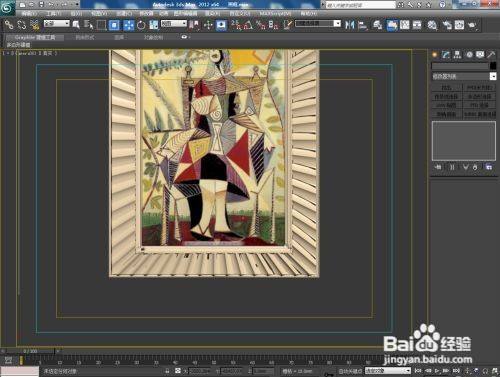Click the Align tool icon
Image resolution: width=500 pixels, height=377 pixels.
(x=362, y=25)
